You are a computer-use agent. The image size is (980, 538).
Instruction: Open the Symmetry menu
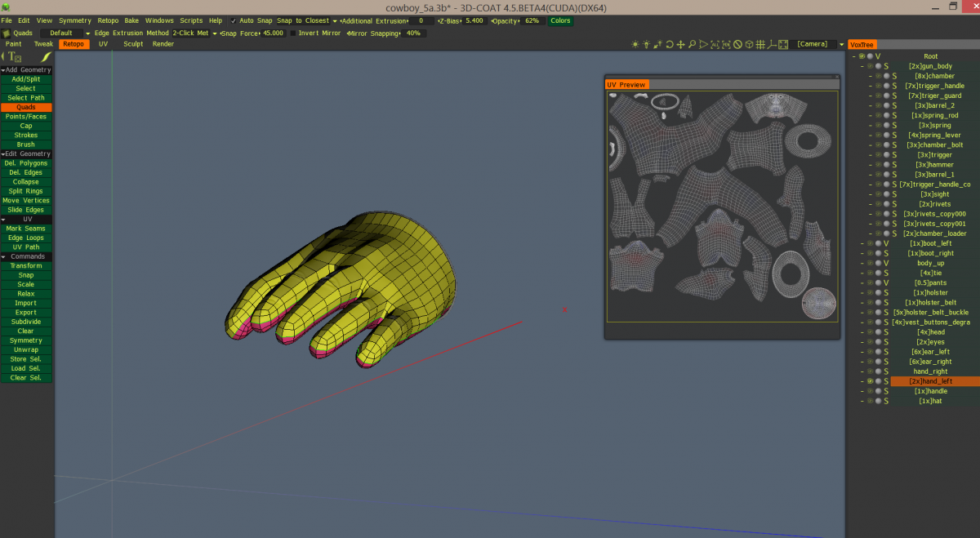pos(75,20)
